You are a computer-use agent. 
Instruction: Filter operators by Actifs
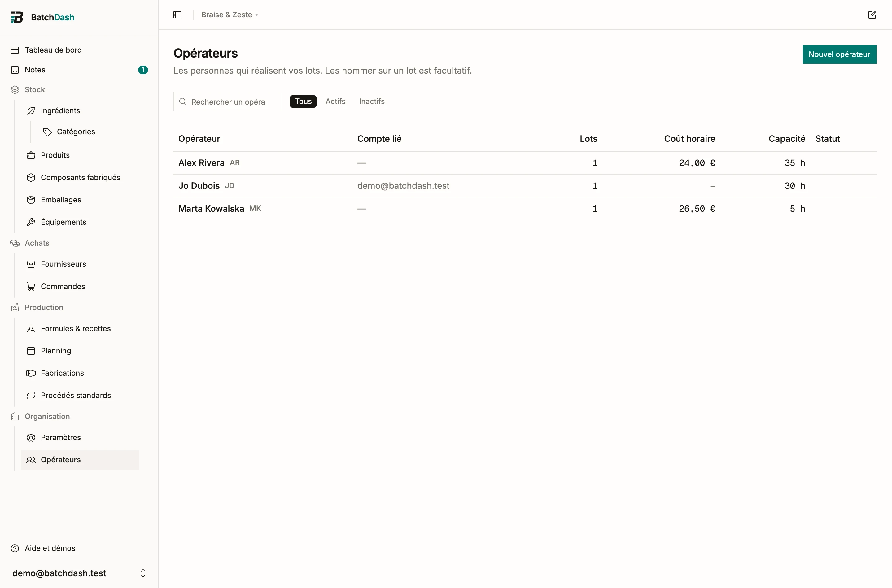point(335,101)
